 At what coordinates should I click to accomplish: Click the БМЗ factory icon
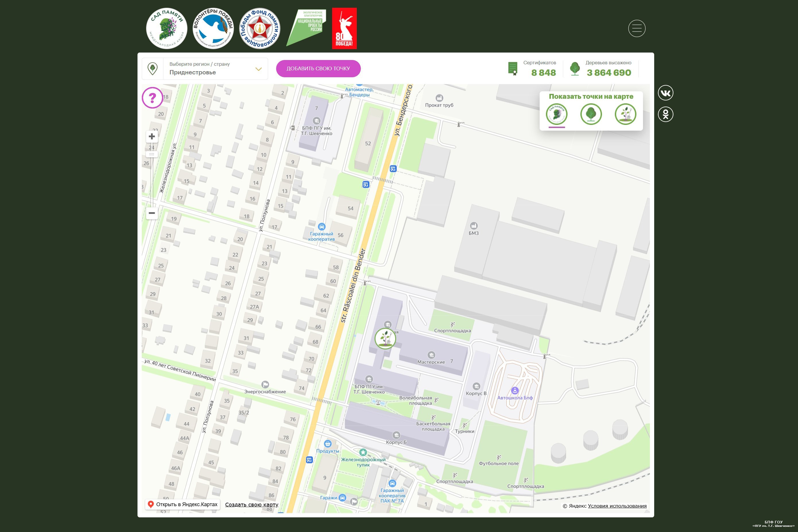click(x=474, y=226)
